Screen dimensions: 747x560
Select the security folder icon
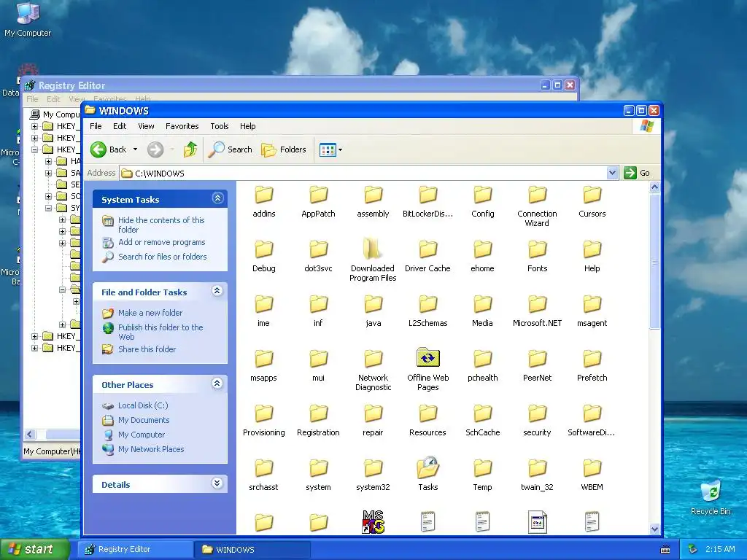click(537, 413)
